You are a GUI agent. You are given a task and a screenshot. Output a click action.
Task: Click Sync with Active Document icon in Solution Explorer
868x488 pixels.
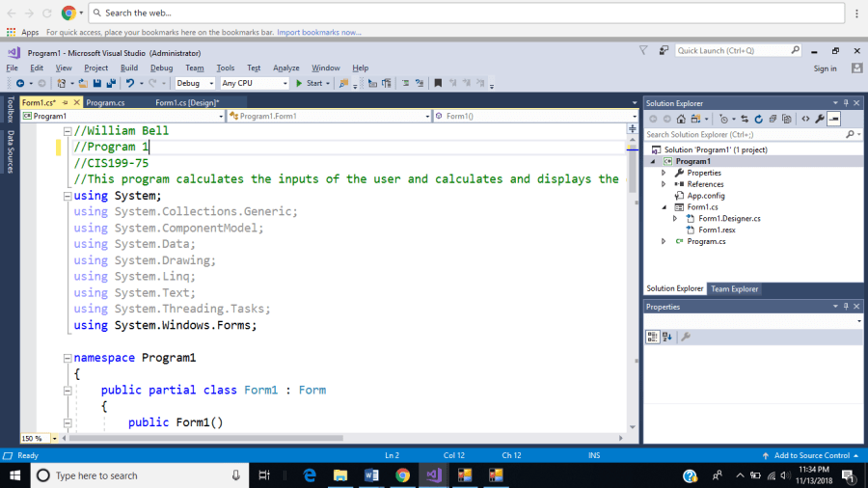tap(745, 119)
